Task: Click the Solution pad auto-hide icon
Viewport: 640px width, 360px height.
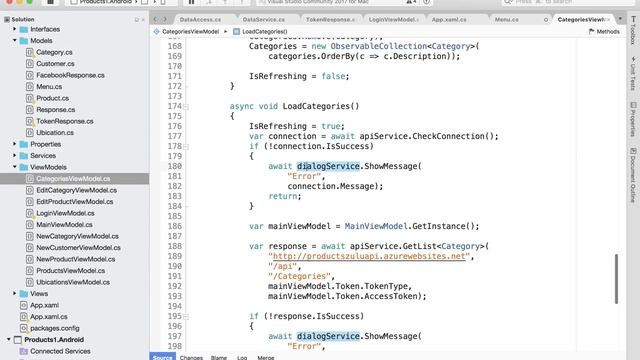Action: (137, 20)
